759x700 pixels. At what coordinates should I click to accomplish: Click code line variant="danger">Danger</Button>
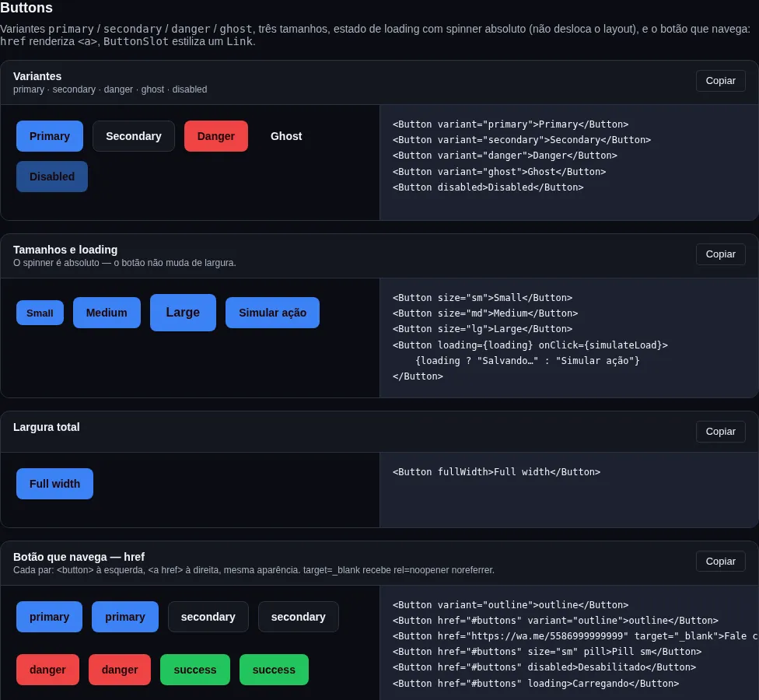coord(505,156)
